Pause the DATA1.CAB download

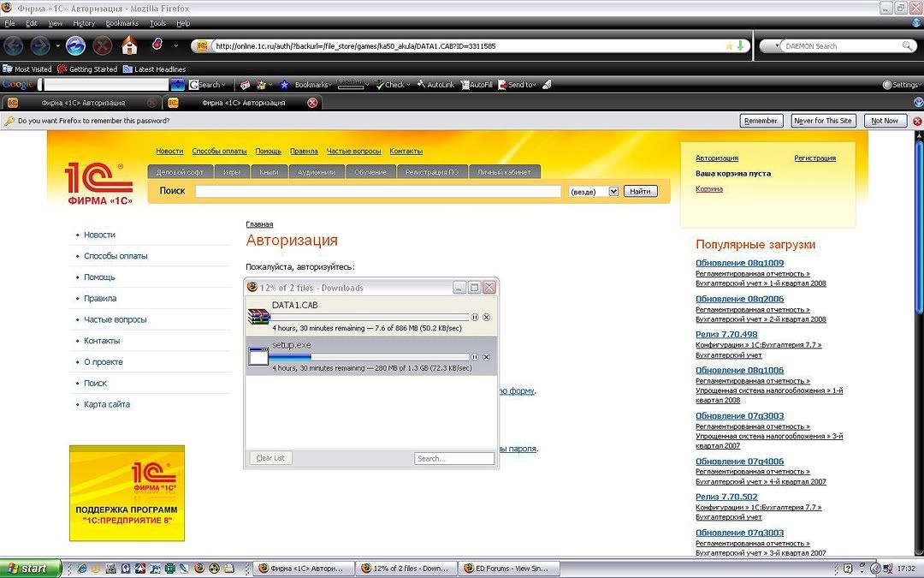click(475, 317)
